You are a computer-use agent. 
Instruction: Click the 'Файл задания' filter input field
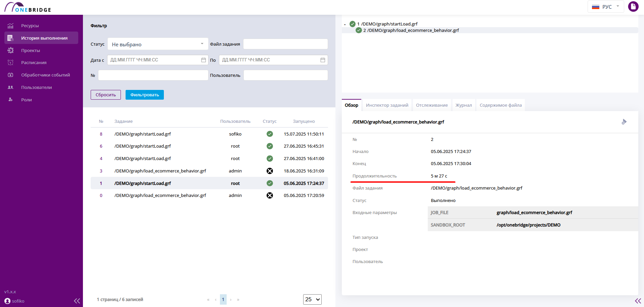tap(285, 44)
